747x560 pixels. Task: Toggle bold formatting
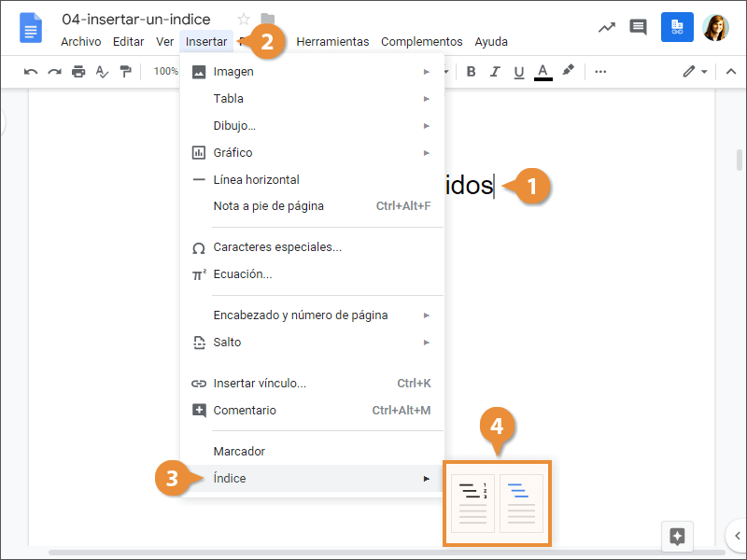[471, 72]
